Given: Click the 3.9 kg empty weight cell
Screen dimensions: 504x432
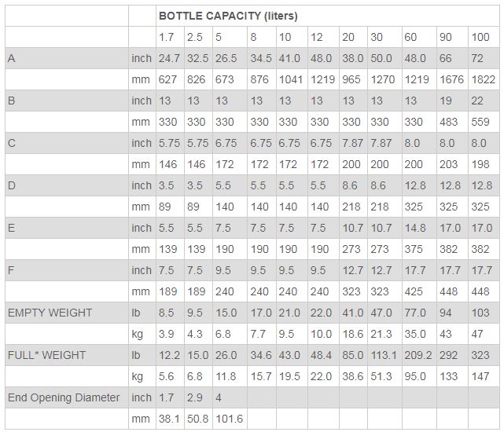Looking at the screenshot, I should coord(167,334).
